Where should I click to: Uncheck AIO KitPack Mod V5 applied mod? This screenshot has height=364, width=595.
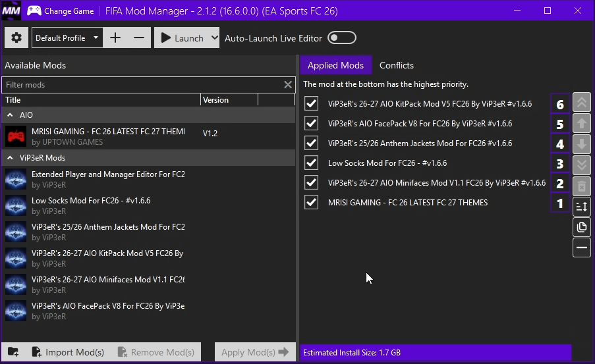pos(311,103)
